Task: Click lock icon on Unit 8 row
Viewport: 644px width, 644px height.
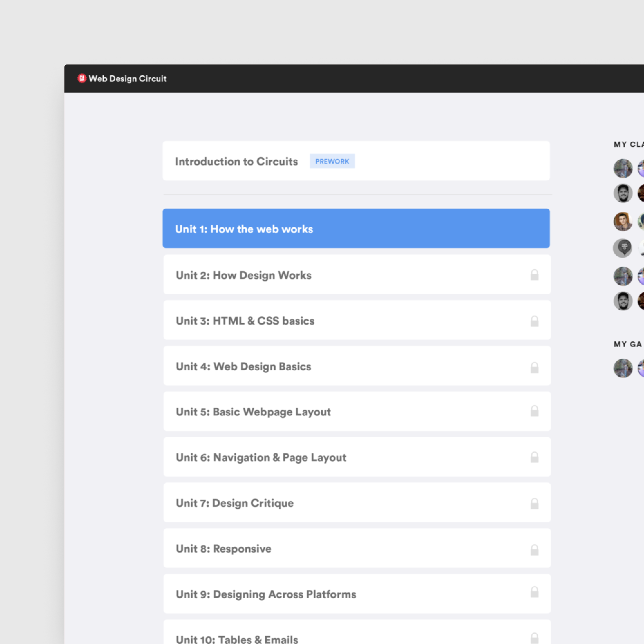Action: point(534,550)
